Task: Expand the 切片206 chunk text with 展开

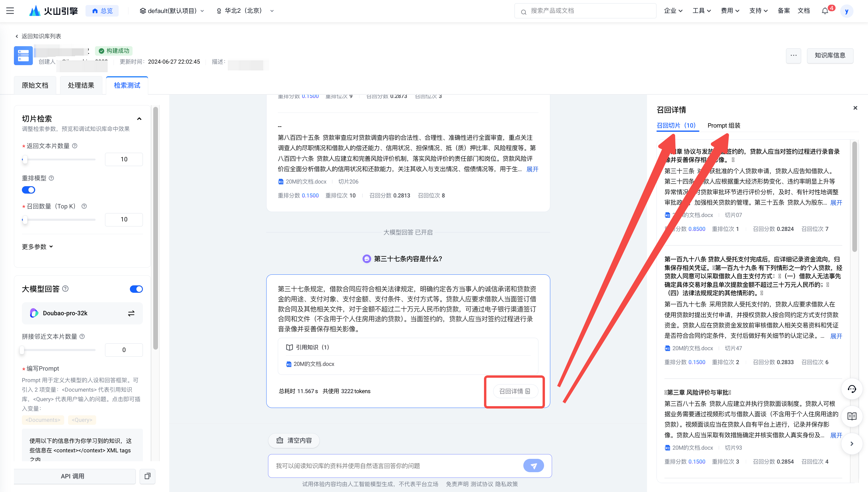Action: pos(533,169)
